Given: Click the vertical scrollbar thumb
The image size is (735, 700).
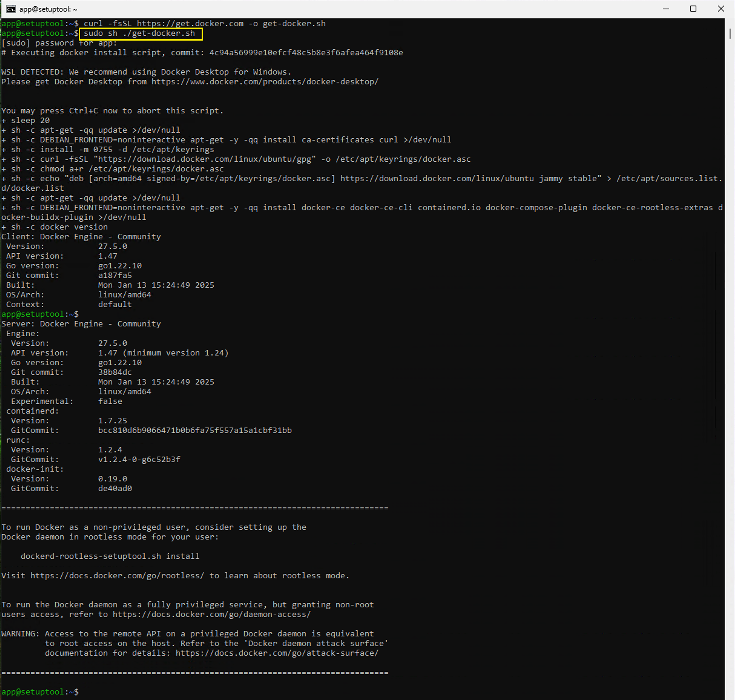Looking at the screenshot, I should [x=730, y=33].
